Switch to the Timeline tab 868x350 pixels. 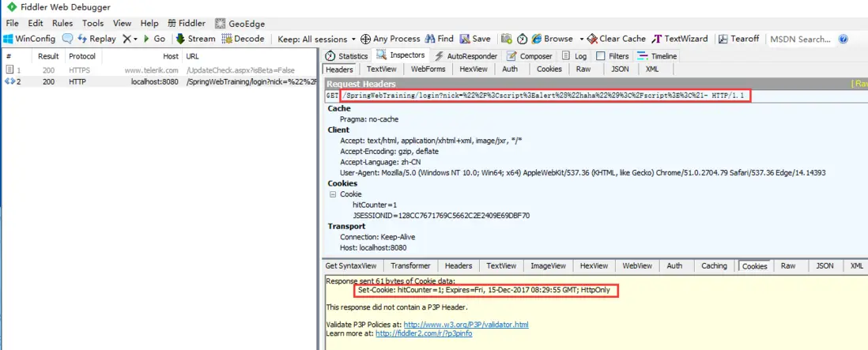point(657,56)
